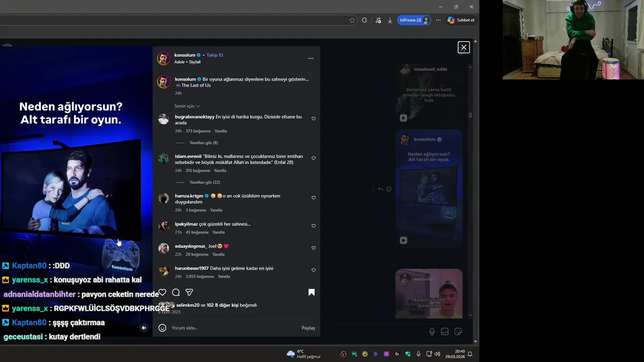The height and width of the screenshot is (362, 644).
Task: Reply to bugraboranoktayy's comment via Yanıtla
Action: pyautogui.click(x=220, y=131)
